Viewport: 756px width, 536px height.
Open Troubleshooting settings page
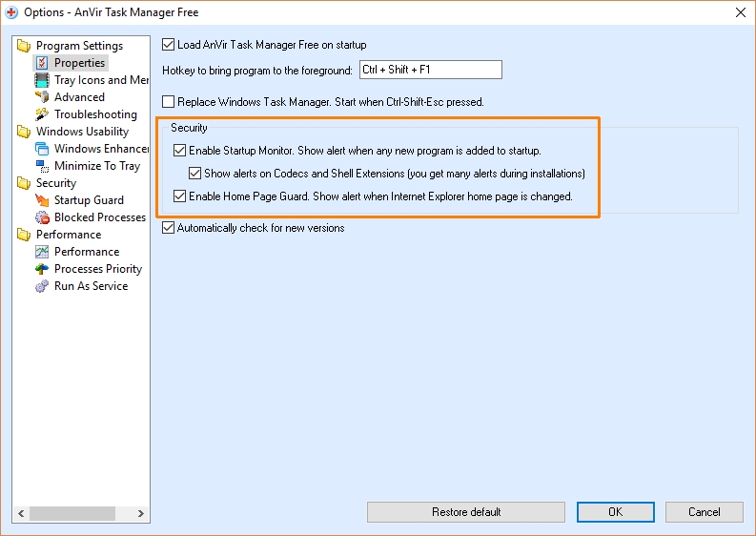click(95, 114)
